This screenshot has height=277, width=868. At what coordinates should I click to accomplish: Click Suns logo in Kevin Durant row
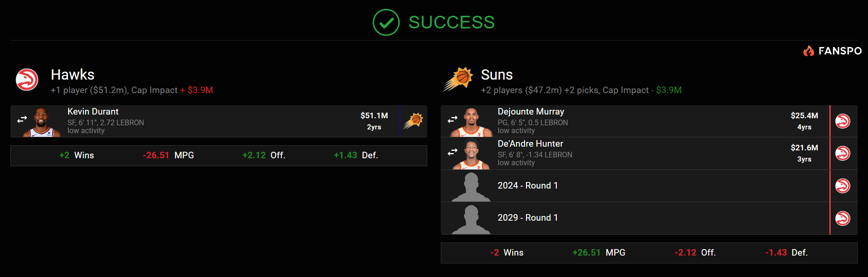pyautogui.click(x=413, y=121)
